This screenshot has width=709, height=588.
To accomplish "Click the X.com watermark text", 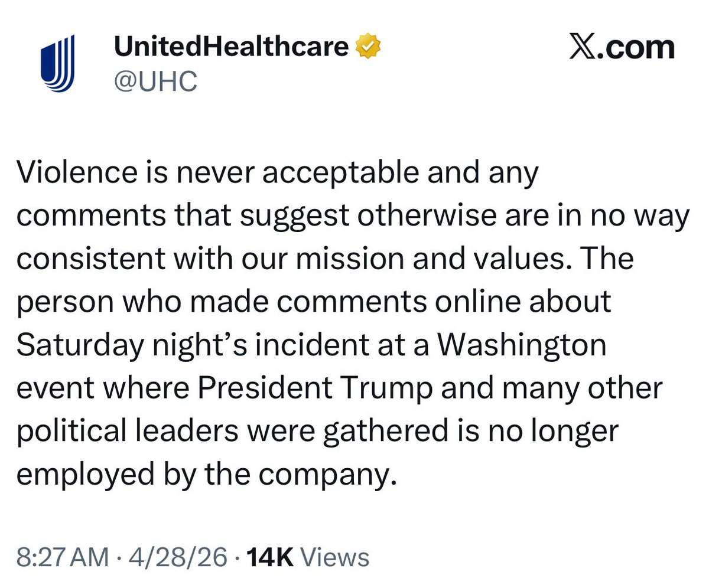I will tap(622, 48).
